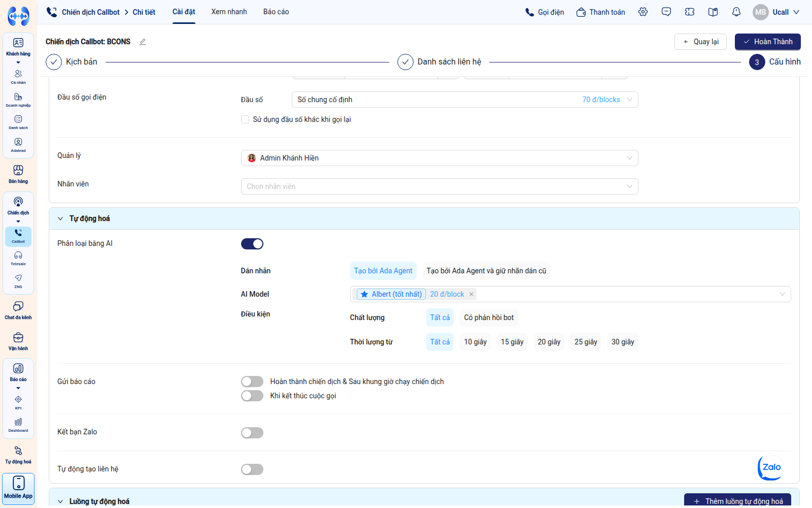Viewport: 812px width, 508px height.
Task: Click Thêm luồng tự động hoá button
Action: (737, 501)
